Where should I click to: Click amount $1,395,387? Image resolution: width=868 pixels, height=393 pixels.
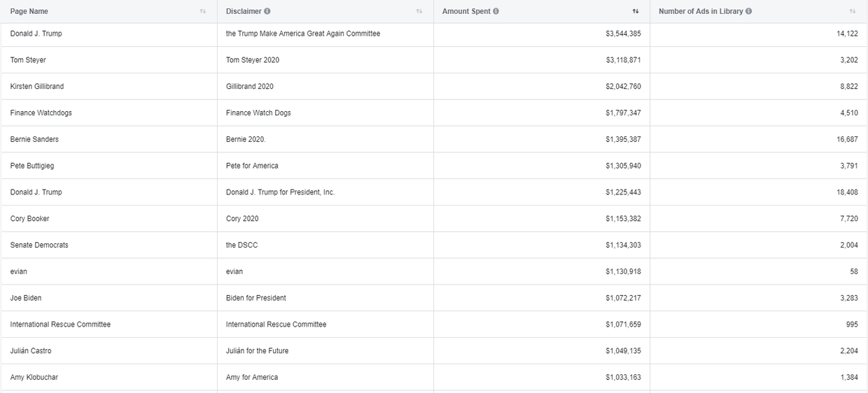click(623, 139)
